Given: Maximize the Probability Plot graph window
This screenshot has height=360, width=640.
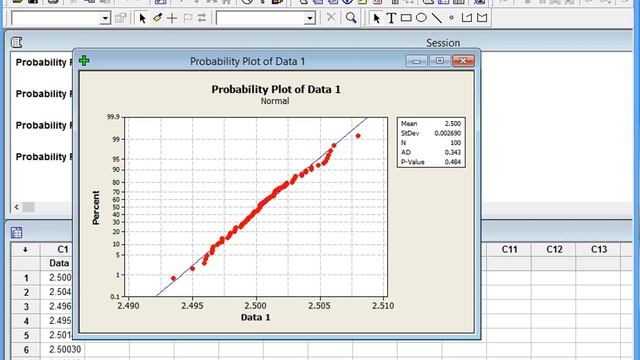Looking at the screenshot, I should pyautogui.click(x=440, y=61).
